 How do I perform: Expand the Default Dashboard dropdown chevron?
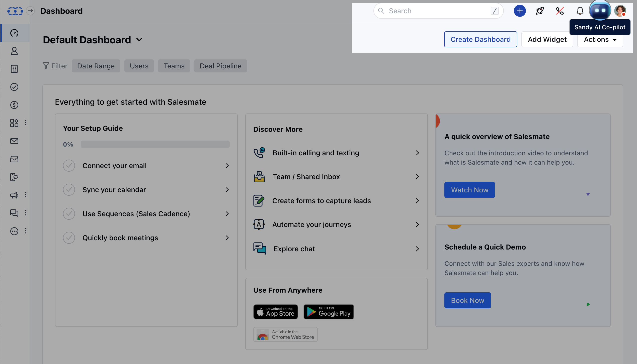point(139,40)
